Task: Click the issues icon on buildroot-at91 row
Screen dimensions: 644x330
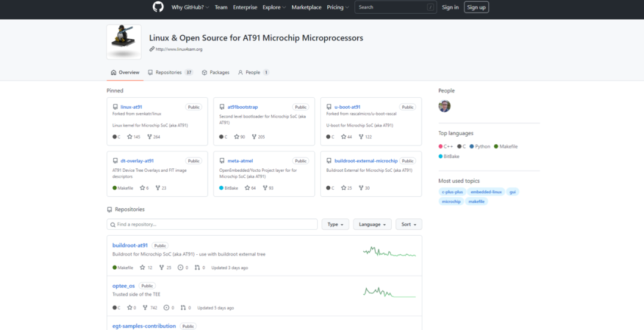Action: click(x=181, y=268)
